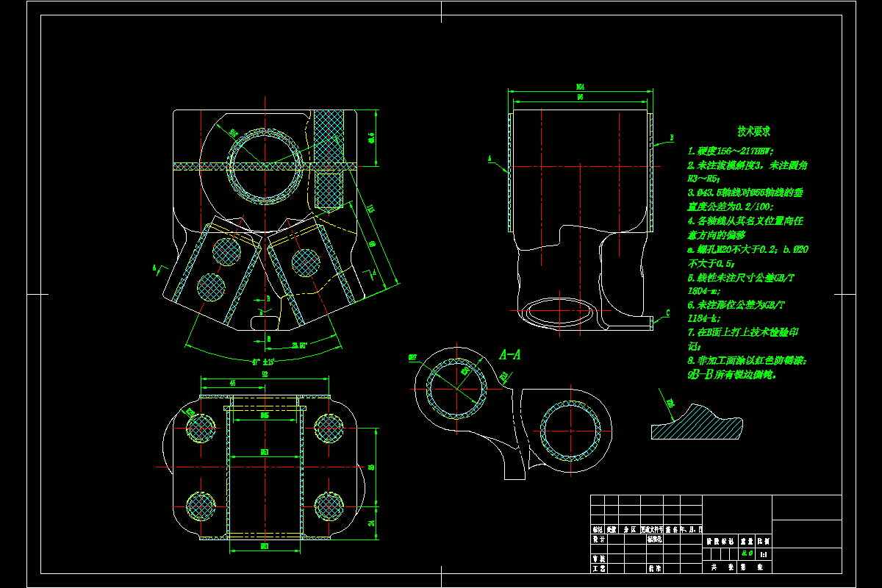Select the 92 dimension above bottom view
The height and width of the screenshot is (588, 882).
pyautogui.click(x=264, y=374)
